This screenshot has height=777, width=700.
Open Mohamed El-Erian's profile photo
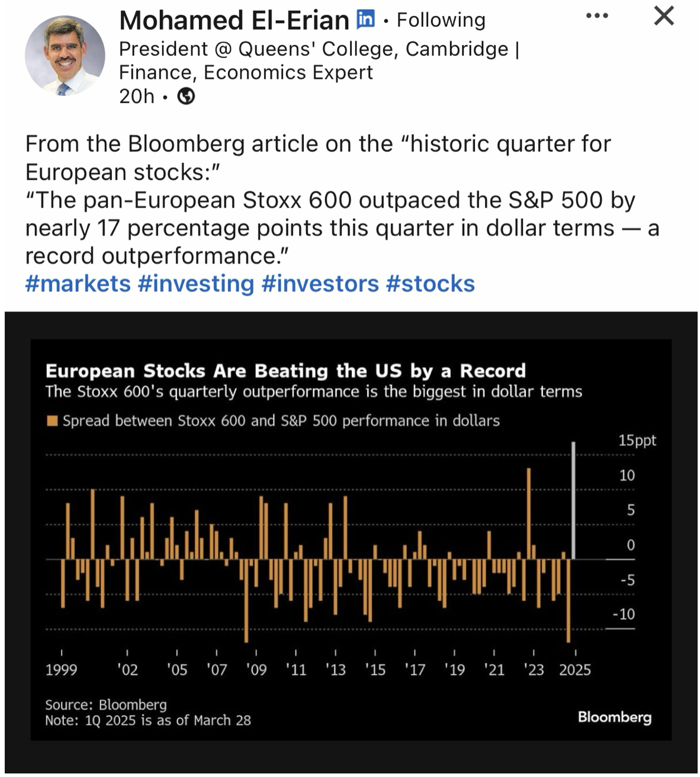[x=65, y=56]
